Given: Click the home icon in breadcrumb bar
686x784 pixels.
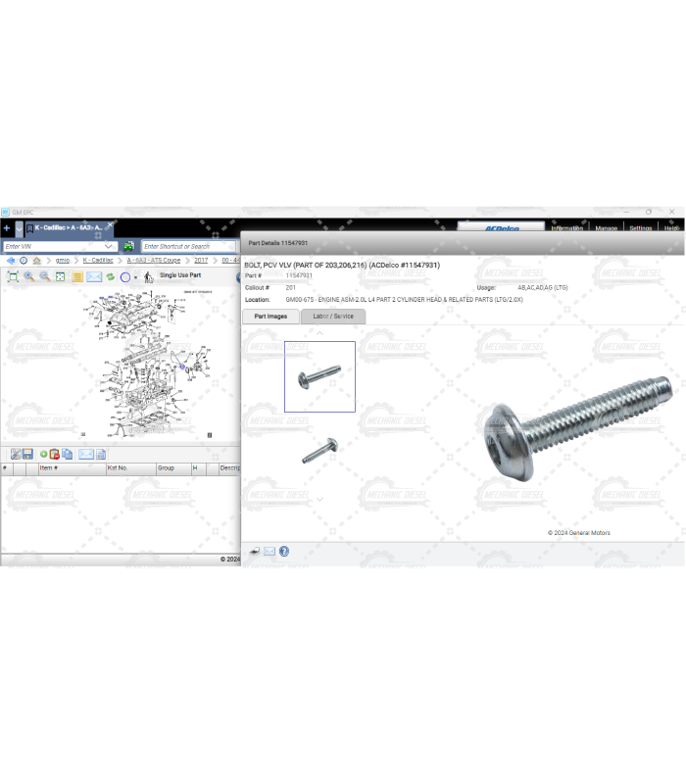Looking at the screenshot, I should 36,261.
